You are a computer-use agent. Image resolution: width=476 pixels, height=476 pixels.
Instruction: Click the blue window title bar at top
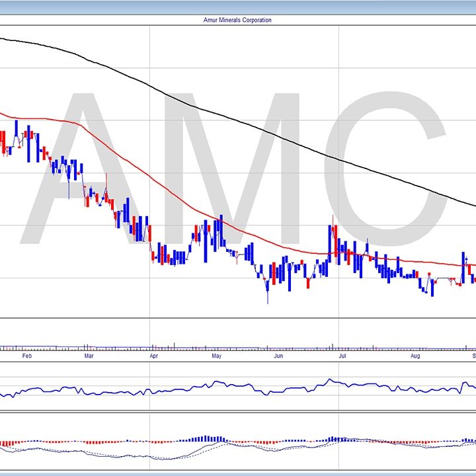[238, 7]
